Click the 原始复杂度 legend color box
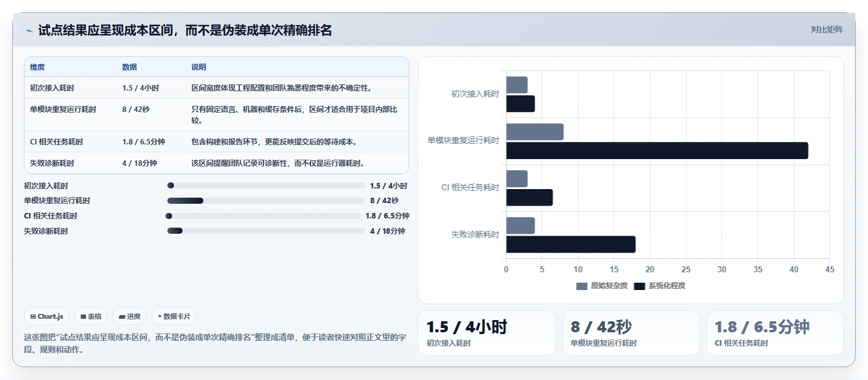 point(581,286)
